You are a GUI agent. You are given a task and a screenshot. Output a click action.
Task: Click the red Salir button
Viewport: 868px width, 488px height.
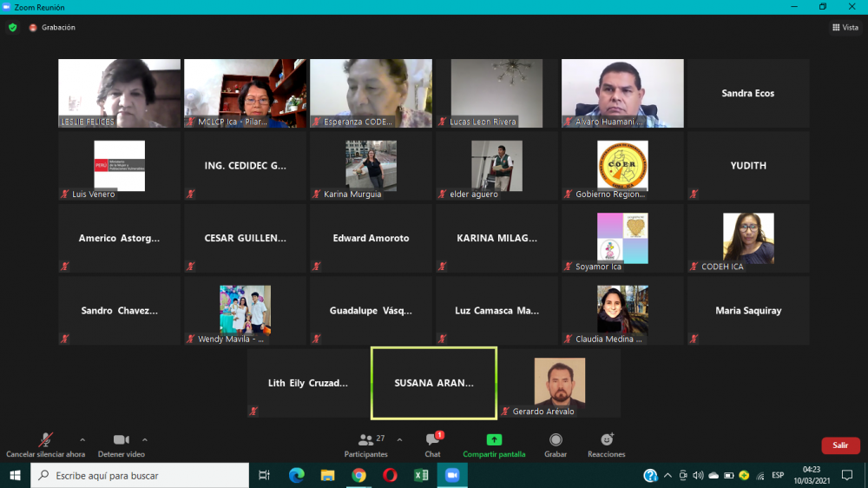[840, 445]
